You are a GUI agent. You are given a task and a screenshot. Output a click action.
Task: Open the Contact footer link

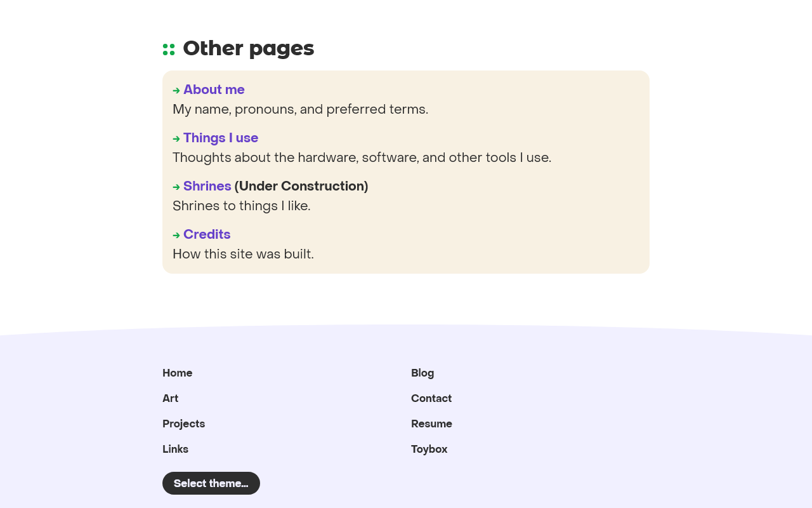[431, 398]
